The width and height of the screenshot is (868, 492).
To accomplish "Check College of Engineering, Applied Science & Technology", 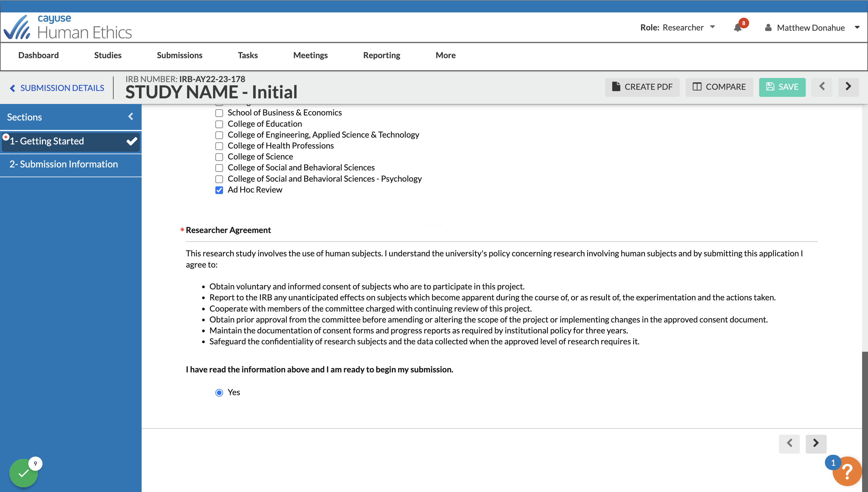I will pyautogui.click(x=219, y=135).
